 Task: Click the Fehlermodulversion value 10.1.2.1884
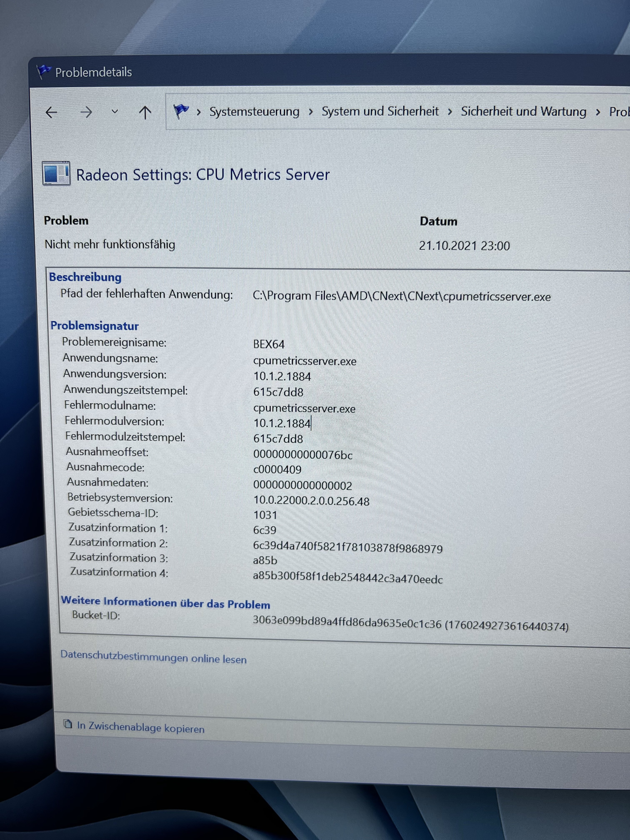click(282, 423)
